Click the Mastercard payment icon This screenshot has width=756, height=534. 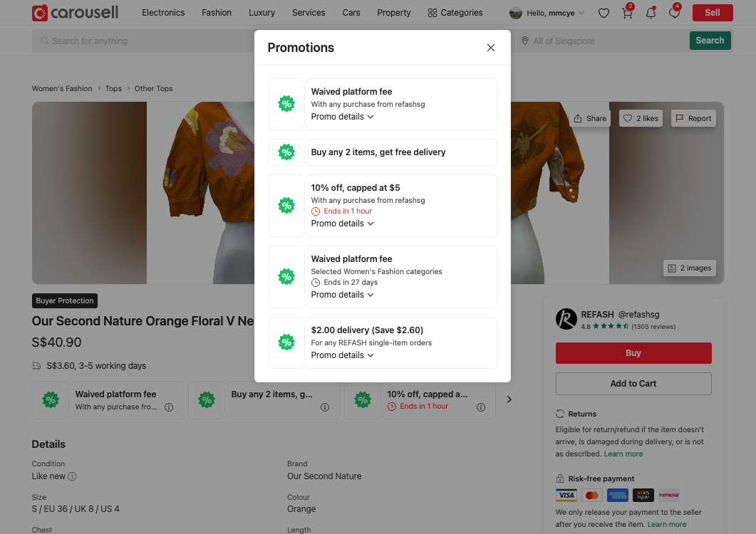591,495
